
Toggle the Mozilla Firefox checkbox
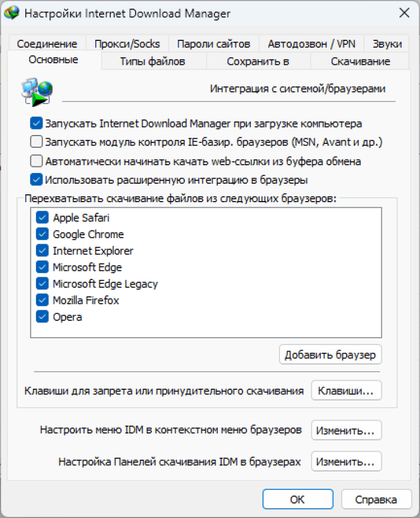tap(43, 300)
